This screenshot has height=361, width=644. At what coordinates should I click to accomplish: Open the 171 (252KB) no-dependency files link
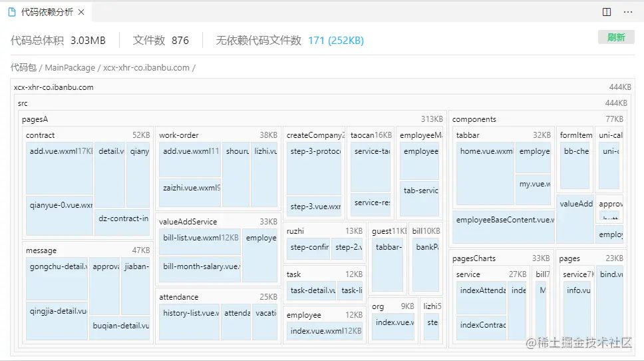coord(336,40)
